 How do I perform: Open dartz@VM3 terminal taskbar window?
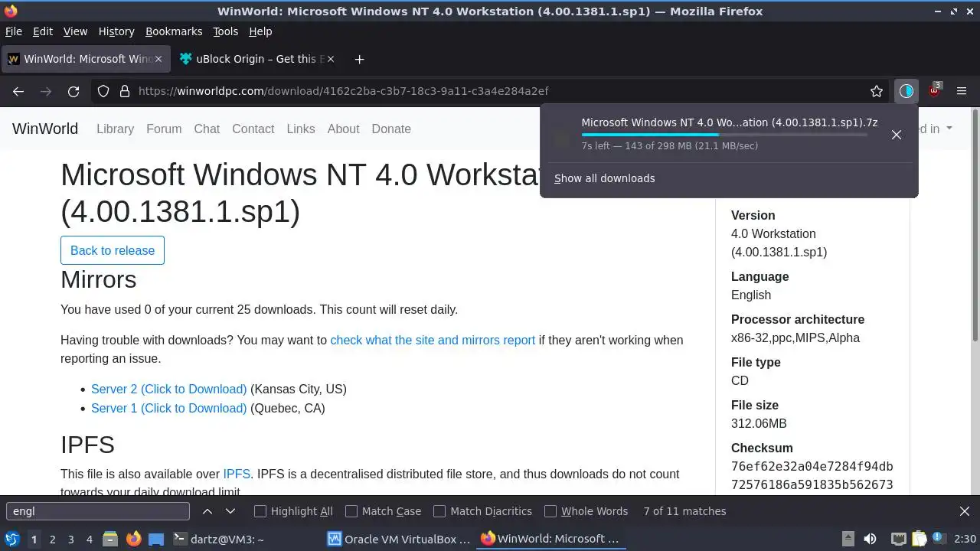[x=218, y=539]
